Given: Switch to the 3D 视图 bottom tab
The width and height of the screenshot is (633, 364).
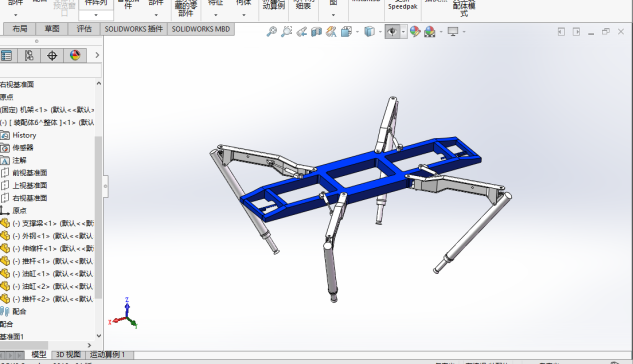Looking at the screenshot, I should pyautogui.click(x=68, y=355).
